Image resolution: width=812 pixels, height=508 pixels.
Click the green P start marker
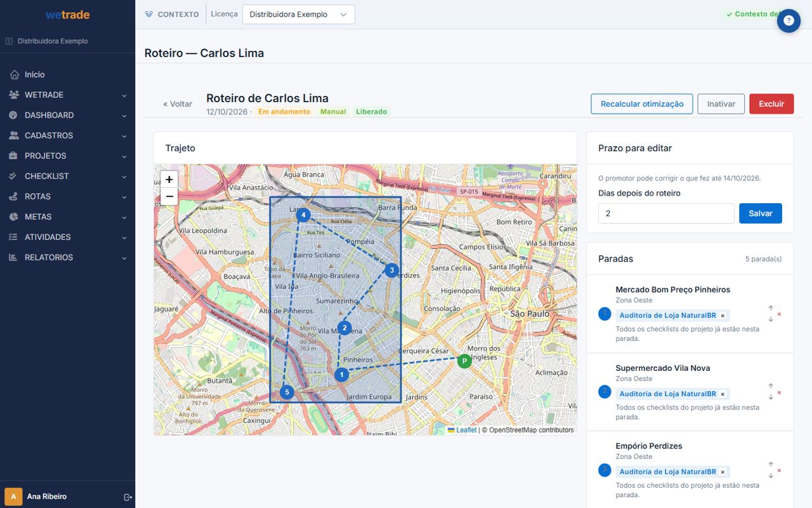(x=464, y=361)
